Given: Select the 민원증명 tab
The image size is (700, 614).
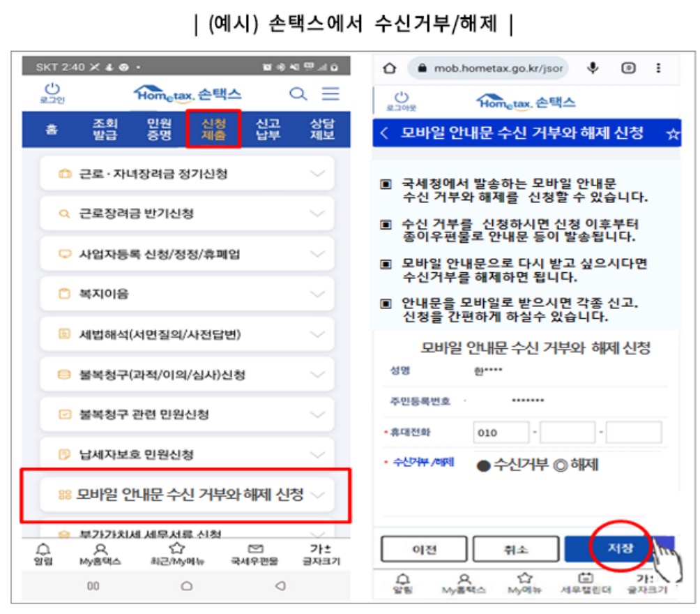Looking at the screenshot, I should tap(160, 129).
